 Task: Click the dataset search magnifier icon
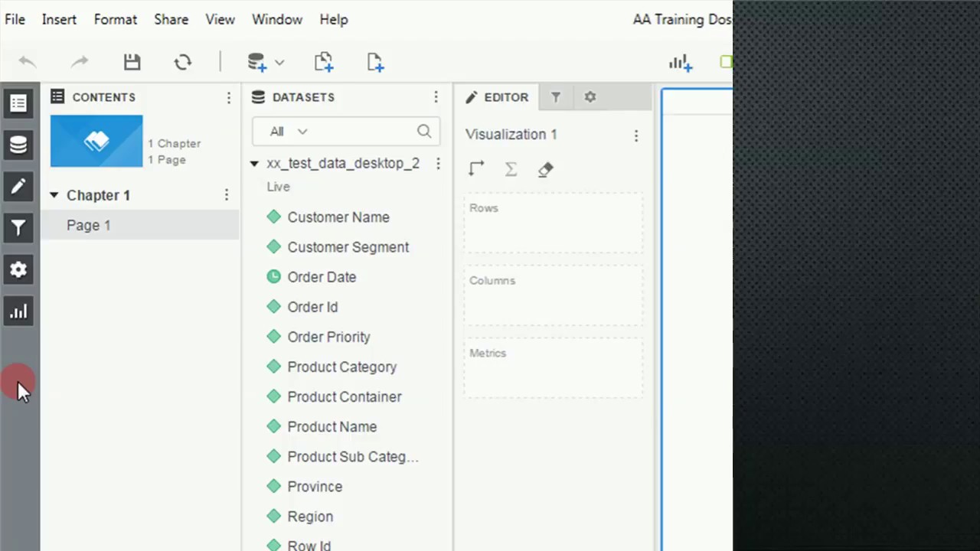pos(424,131)
